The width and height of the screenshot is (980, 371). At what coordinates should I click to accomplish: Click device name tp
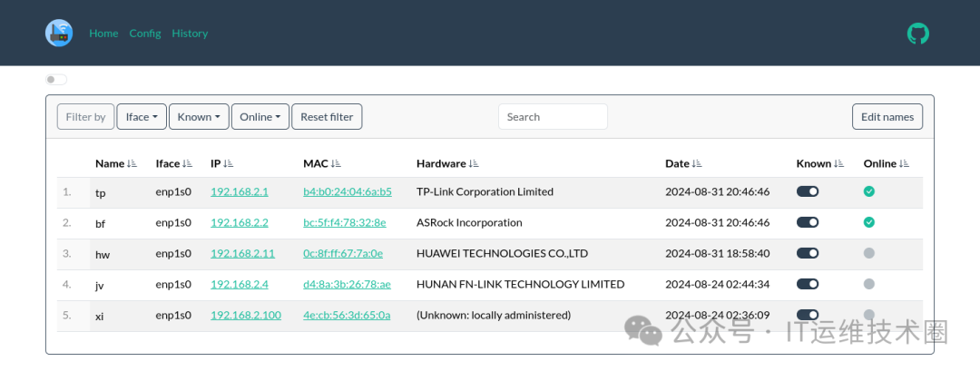100,193
